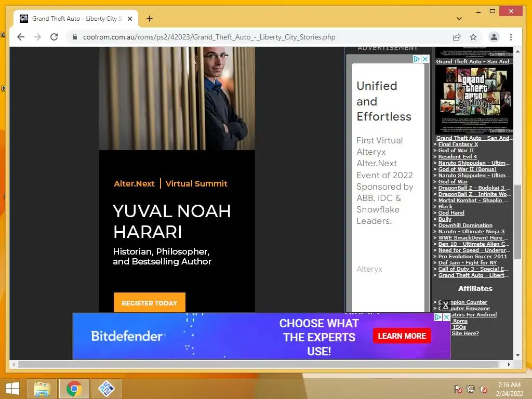Viewport: 532px width, 399px height.
Task: Open Need for Speed - Undergr... link
Action: tap(474, 250)
